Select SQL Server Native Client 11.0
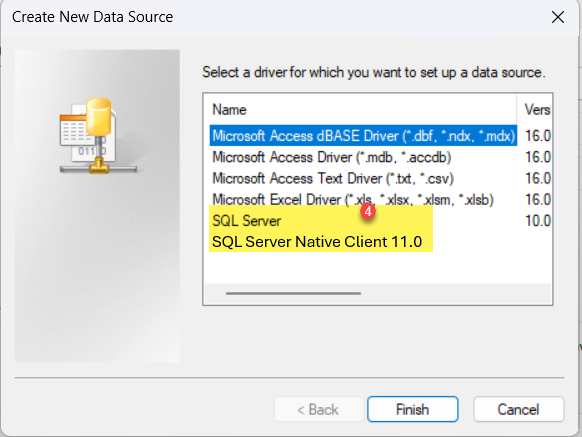Viewport: 582px width, 437px height. [317, 242]
